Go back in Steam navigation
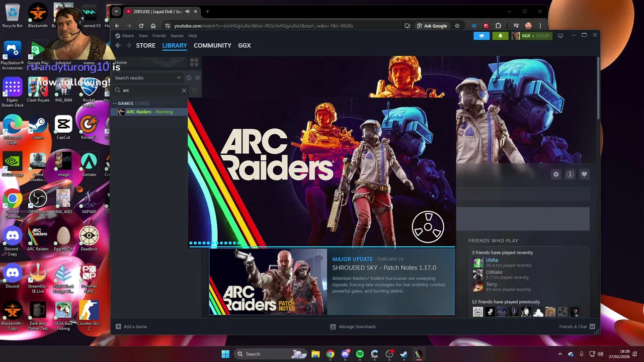Viewport: 644px width, 362px height. coord(118,45)
